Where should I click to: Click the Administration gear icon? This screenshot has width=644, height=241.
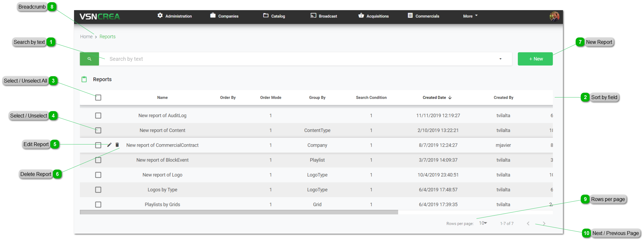(160, 16)
